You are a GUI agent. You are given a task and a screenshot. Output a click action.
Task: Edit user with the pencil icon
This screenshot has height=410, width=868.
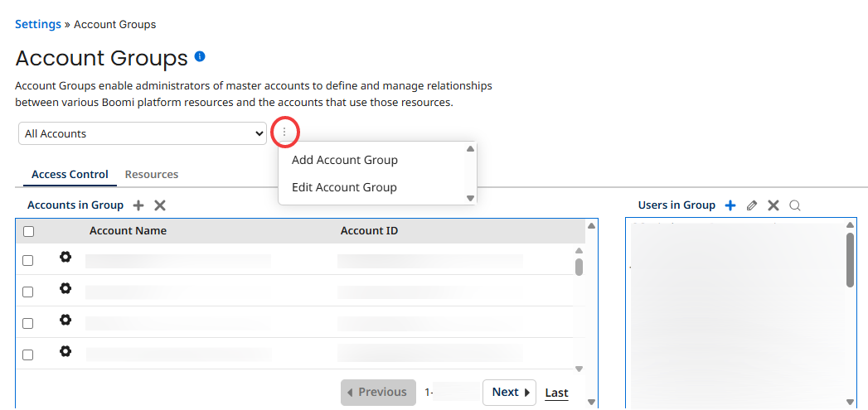(751, 205)
